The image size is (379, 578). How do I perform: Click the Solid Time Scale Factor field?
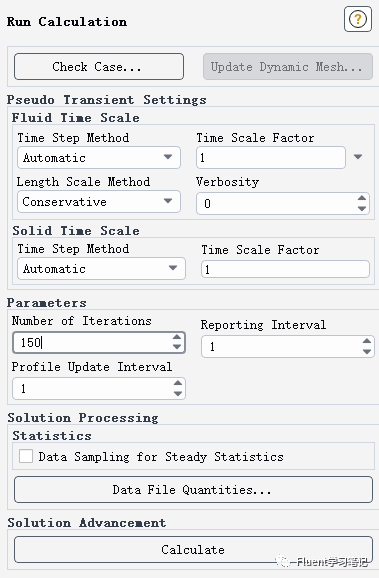point(285,269)
